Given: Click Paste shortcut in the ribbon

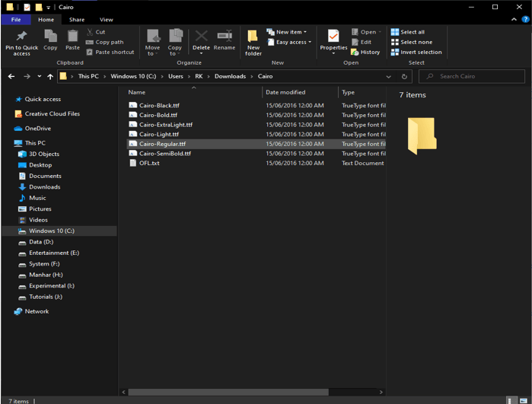Looking at the screenshot, I should click(110, 52).
